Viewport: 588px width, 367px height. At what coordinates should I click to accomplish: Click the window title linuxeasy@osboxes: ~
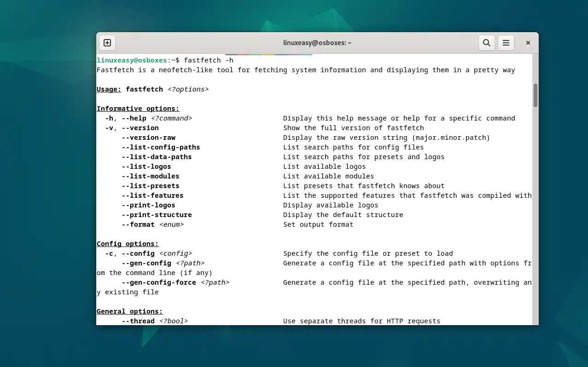click(317, 43)
